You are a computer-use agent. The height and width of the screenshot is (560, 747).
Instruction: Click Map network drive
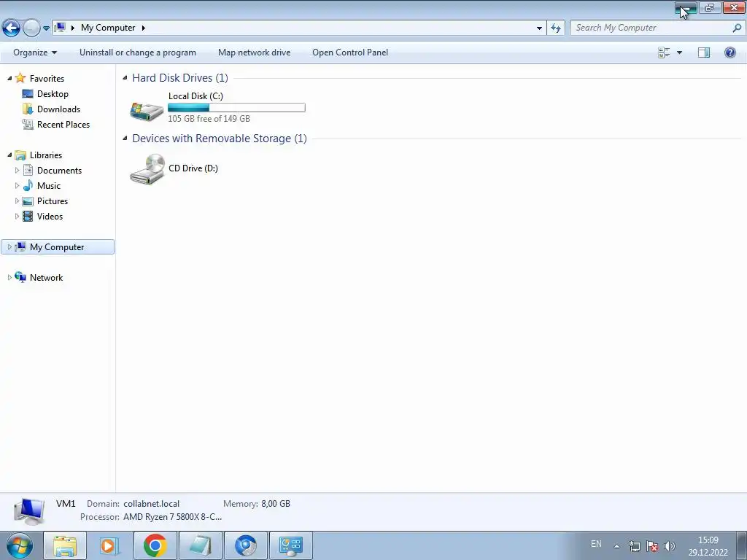(x=254, y=52)
